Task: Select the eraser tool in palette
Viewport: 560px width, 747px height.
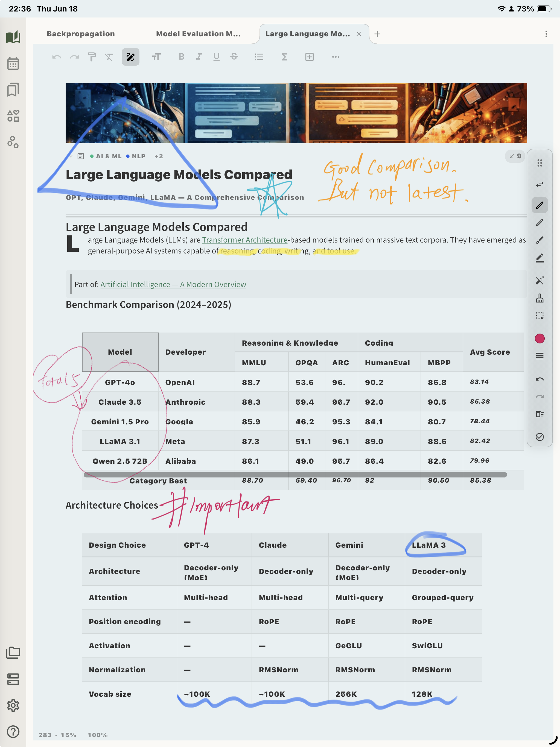Action: (x=539, y=280)
